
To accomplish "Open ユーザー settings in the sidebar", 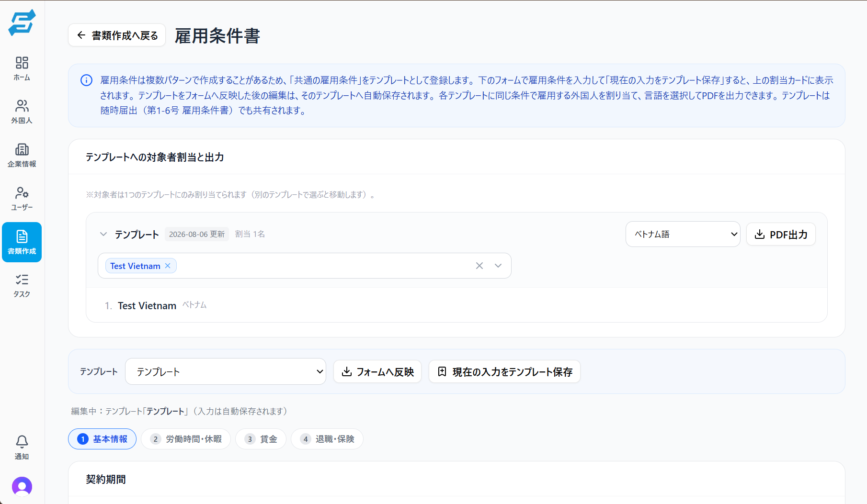I will click(x=22, y=199).
